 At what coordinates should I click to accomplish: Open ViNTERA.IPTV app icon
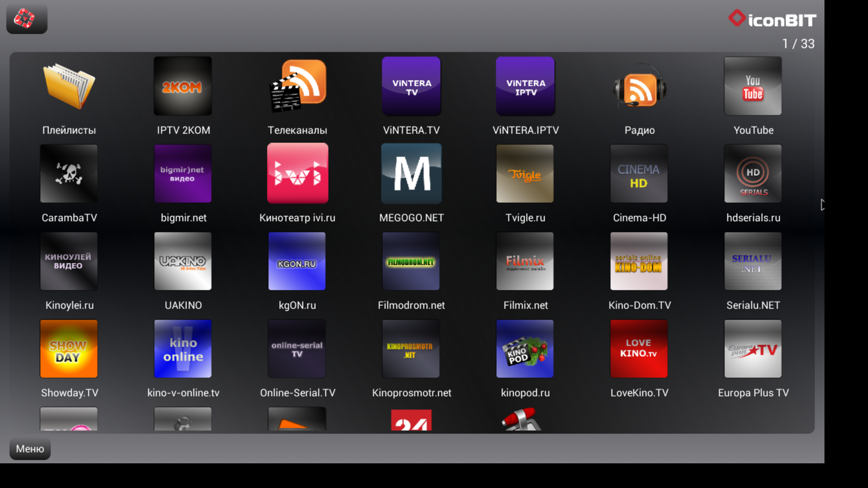(525, 86)
